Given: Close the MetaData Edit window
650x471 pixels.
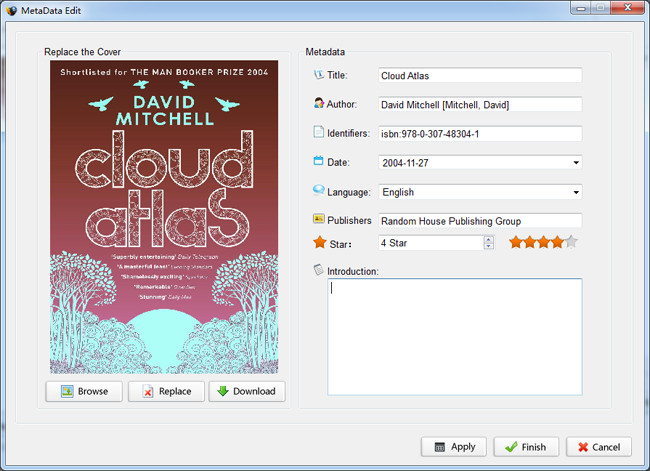Looking at the screenshot, I should [627, 7].
